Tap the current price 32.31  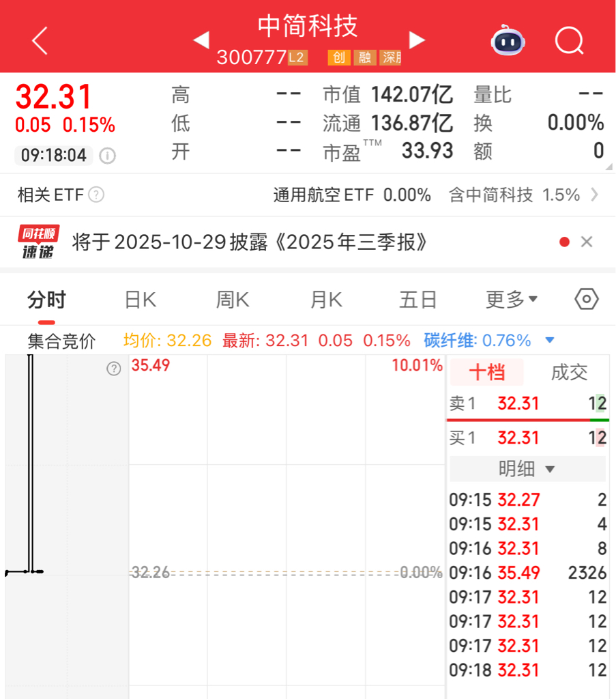click(x=53, y=97)
